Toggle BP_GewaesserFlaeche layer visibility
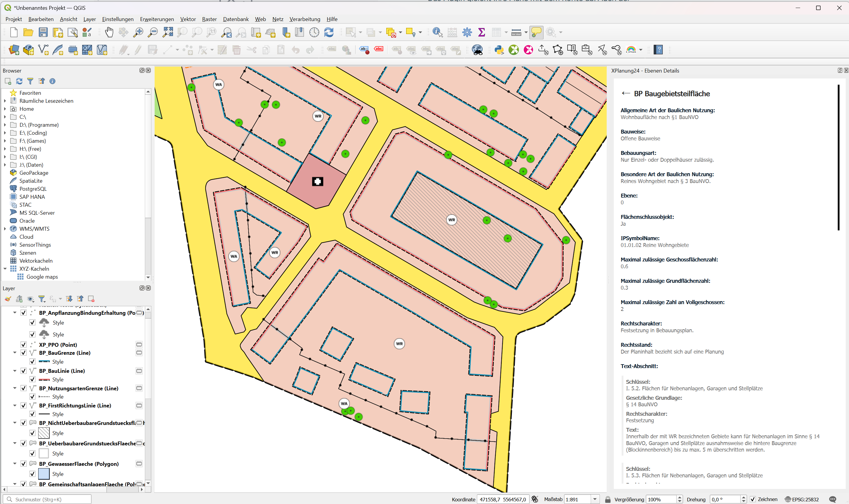This screenshot has height=504, width=849. click(23, 464)
